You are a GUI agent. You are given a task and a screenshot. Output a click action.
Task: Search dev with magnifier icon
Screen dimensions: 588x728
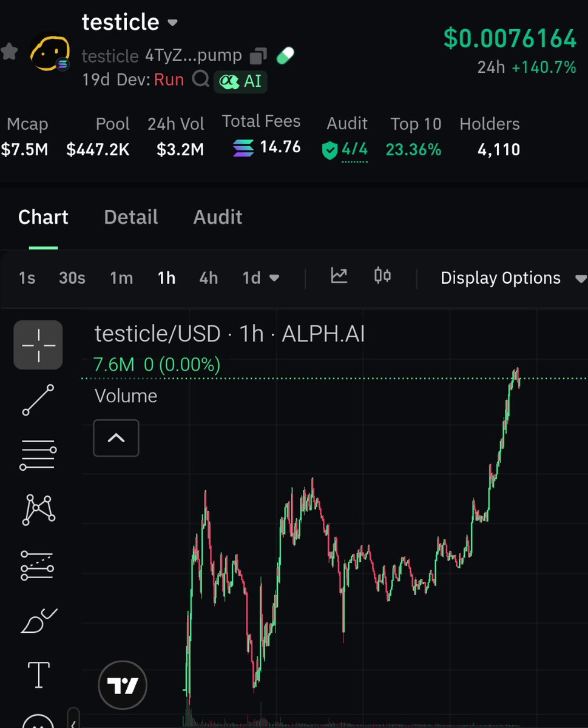[x=200, y=79]
